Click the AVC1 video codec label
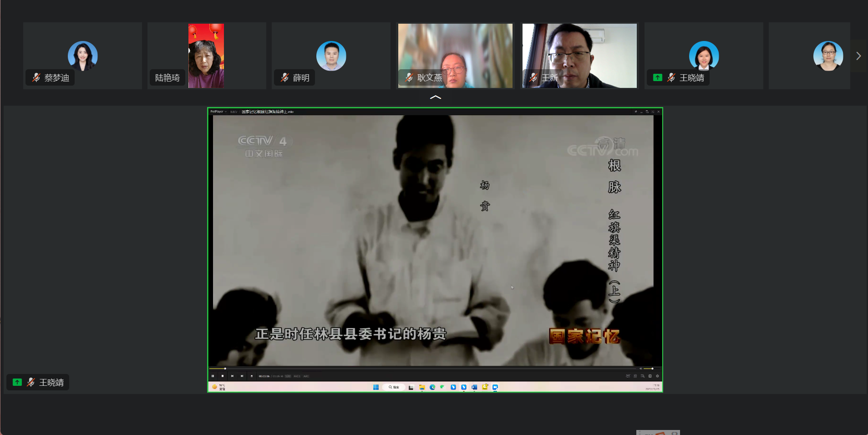Image resolution: width=868 pixels, height=435 pixels. pyautogui.click(x=297, y=376)
